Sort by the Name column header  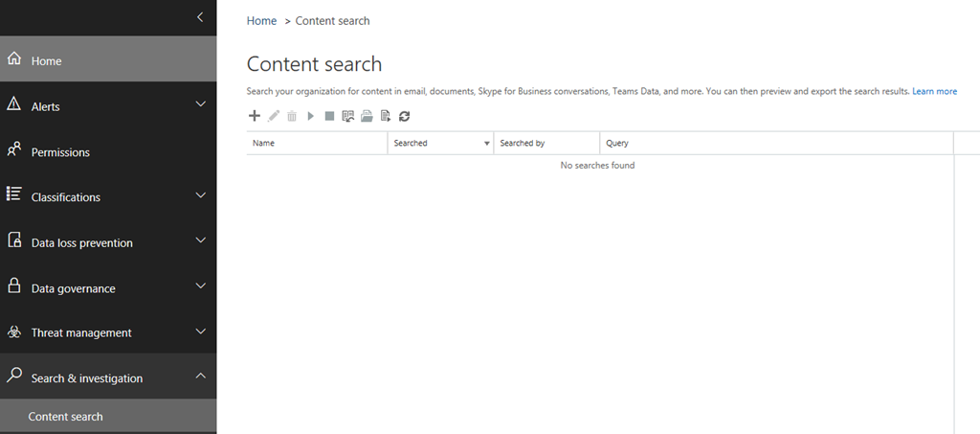tap(264, 144)
